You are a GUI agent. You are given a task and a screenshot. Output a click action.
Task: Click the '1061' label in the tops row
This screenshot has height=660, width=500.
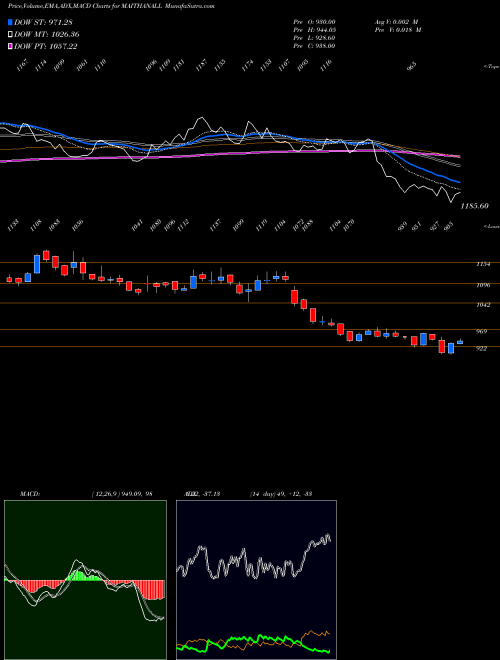(82, 66)
